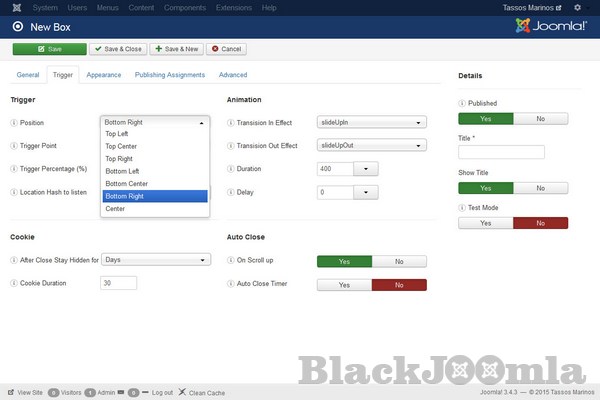The height and width of the screenshot is (400, 600).
Task: Click the Title text input field
Action: pos(501,152)
